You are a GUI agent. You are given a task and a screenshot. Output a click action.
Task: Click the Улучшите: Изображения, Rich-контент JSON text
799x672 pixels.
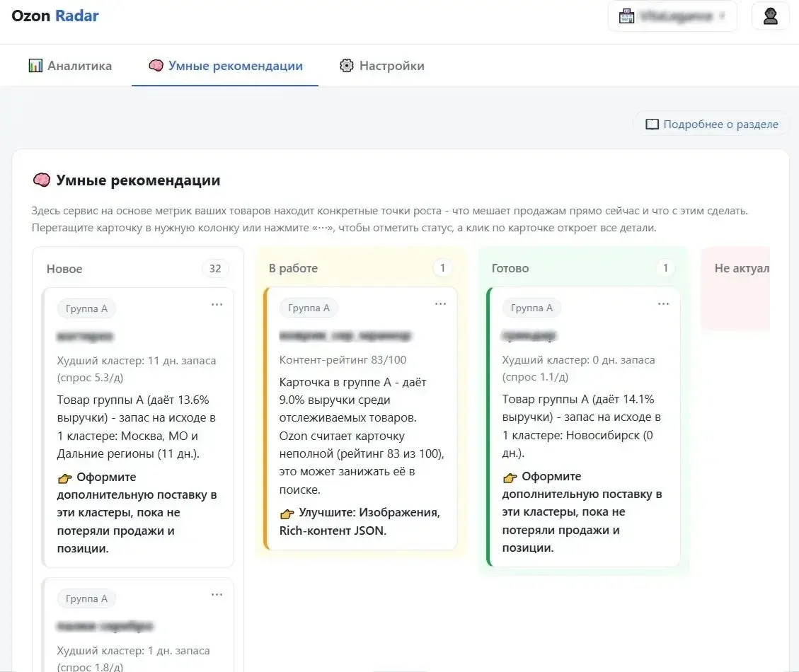click(x=360, y=521)
